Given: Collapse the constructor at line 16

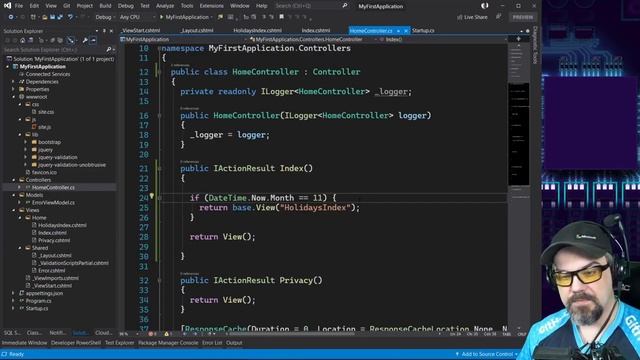Looking at the screenshot, I should [x=160, y=116].
